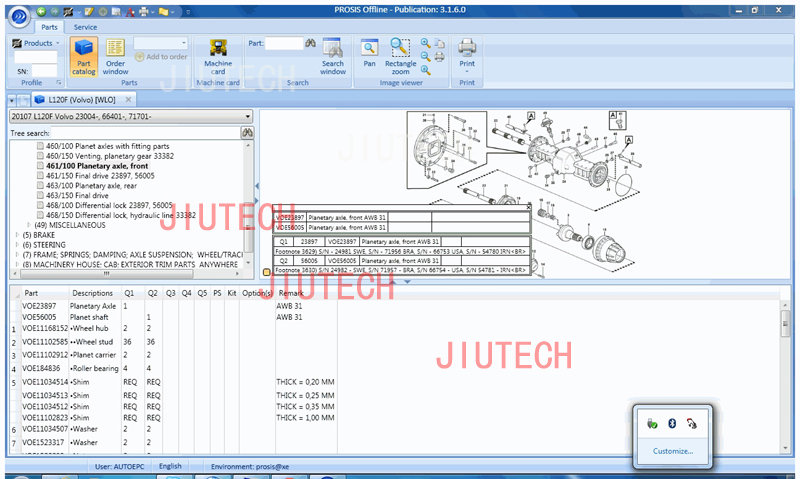This screenshot has width=800, height=479.
Task: Select the Pan tool in Image viewer
Action: tap(369, 54)
